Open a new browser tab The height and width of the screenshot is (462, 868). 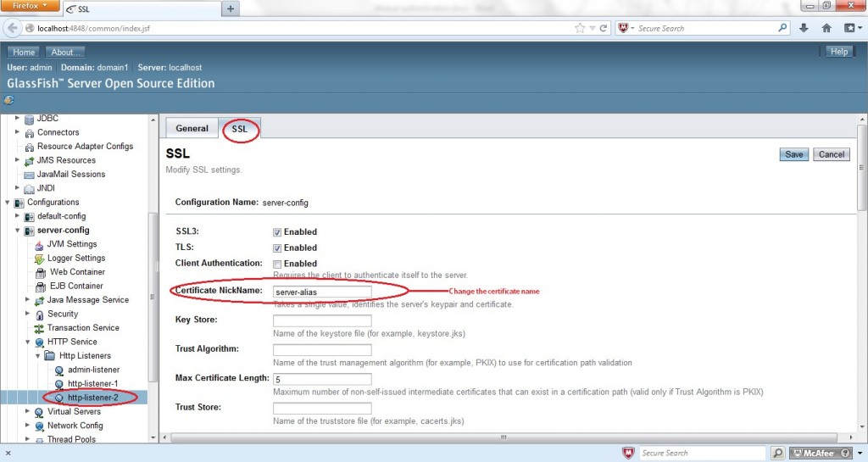coord(231,8)
